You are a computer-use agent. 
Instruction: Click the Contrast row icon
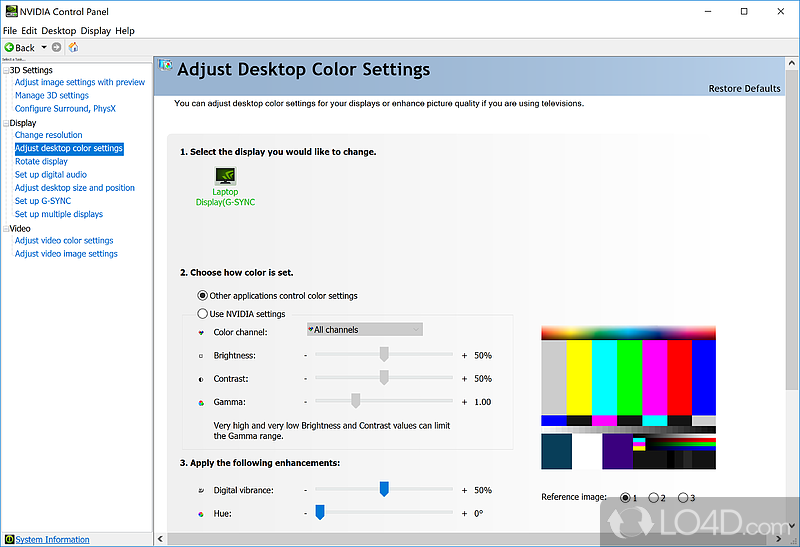pyautogui.click(x=201, y=379)
